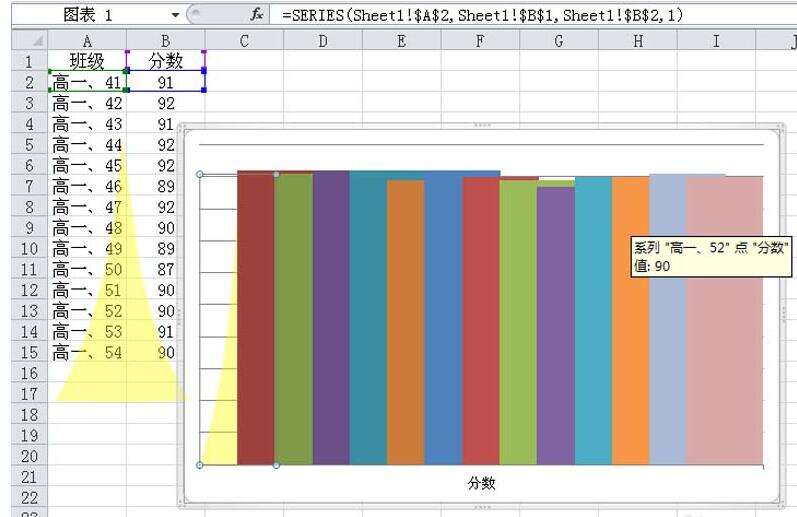Click cell B2 with value 91
Screen dimensions: 797x517
pyautogui.click(x=166, y=82)
